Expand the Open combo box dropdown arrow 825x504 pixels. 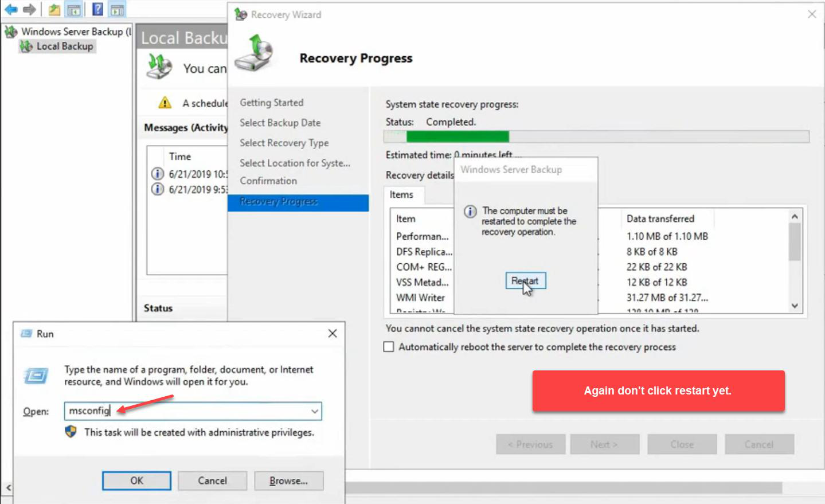[315, 411]
